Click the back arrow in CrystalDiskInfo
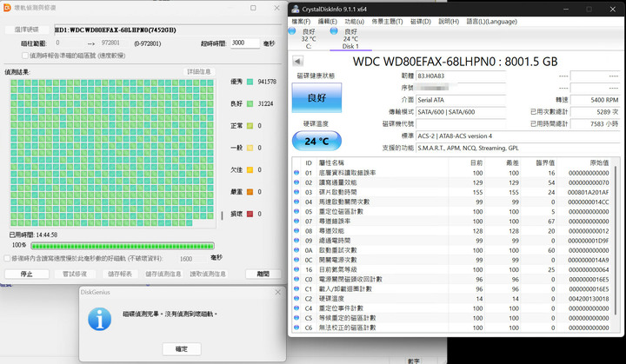Screen dimensions: 626x364 tap(298, 61)
